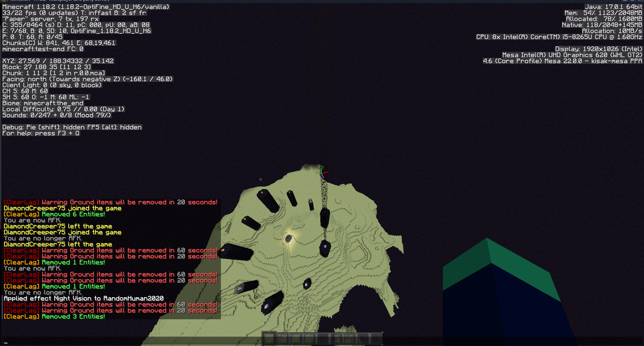The image size is (644, 346).
Task: Click the 'Display: 1920x1026 (Intel)' line
Action: (x=599, y=49)
